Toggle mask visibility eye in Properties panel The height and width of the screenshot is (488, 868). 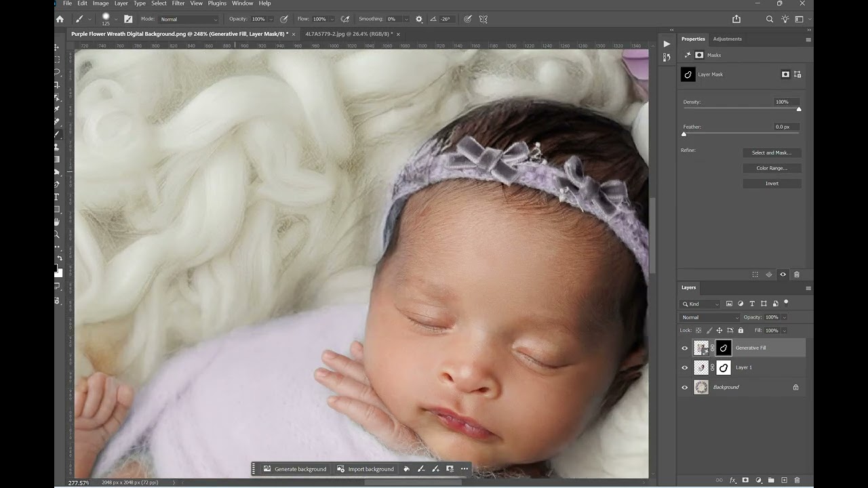pos(783,274)
